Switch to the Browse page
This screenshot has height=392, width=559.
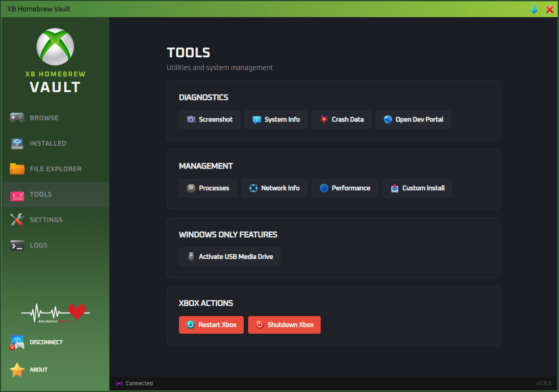coord(55,118)
